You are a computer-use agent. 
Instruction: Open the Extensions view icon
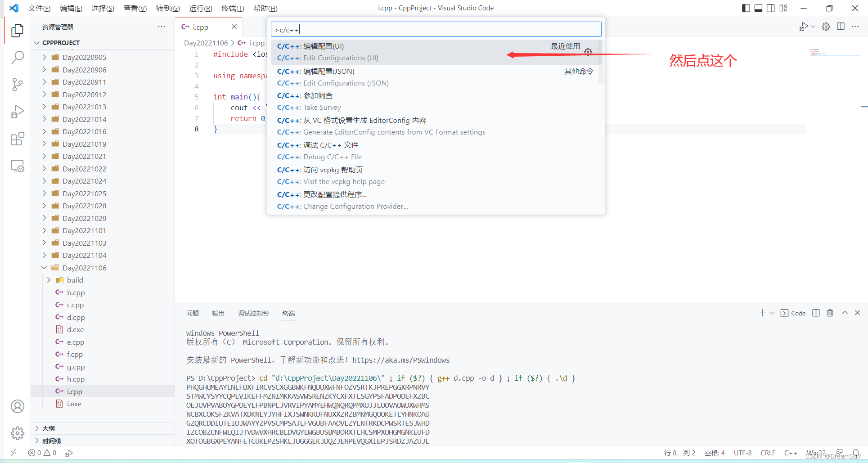[x=17, y=139]
